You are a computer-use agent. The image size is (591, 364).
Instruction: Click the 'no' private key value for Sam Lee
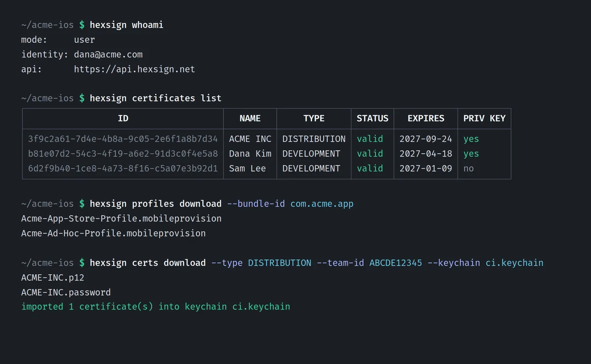tap(469, 168)
